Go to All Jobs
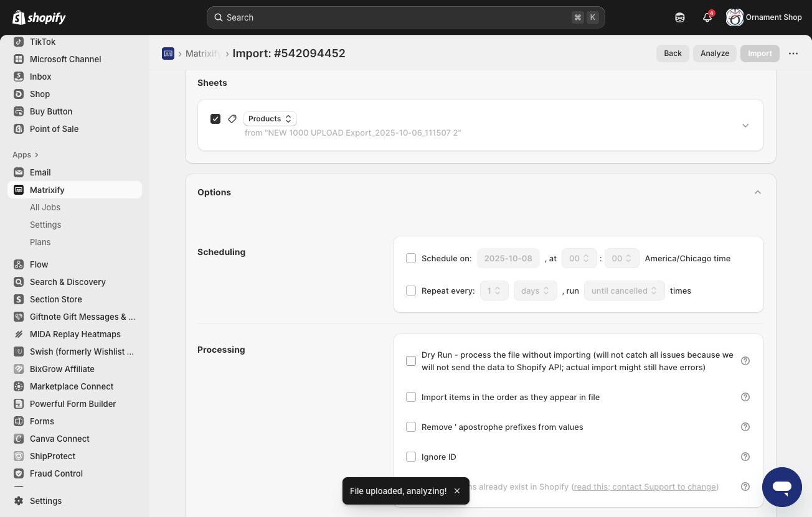 pos(45,207)
